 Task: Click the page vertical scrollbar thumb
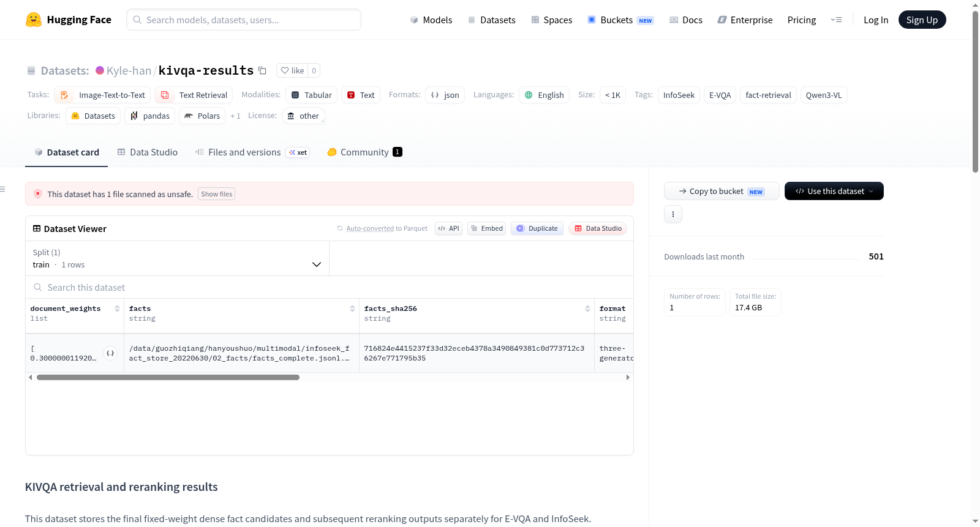[975, 92]
